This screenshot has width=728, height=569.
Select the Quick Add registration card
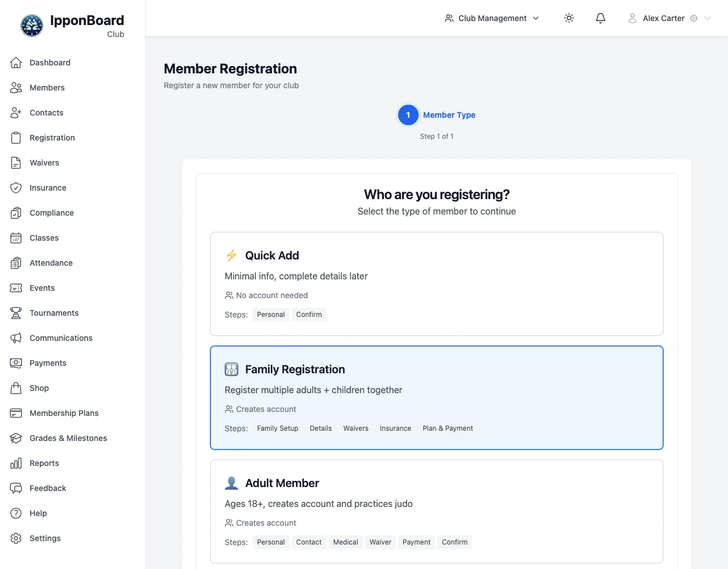point(437,284)
